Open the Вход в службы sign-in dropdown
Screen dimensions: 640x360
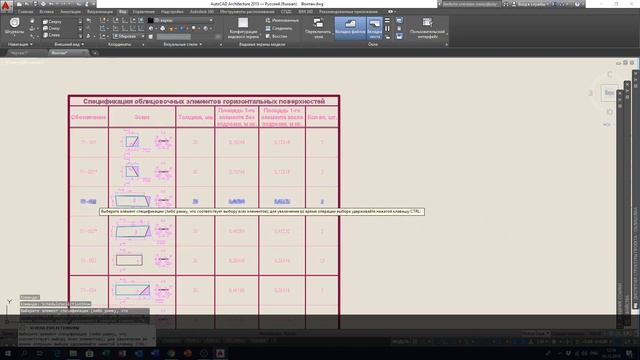coord(533,4)
